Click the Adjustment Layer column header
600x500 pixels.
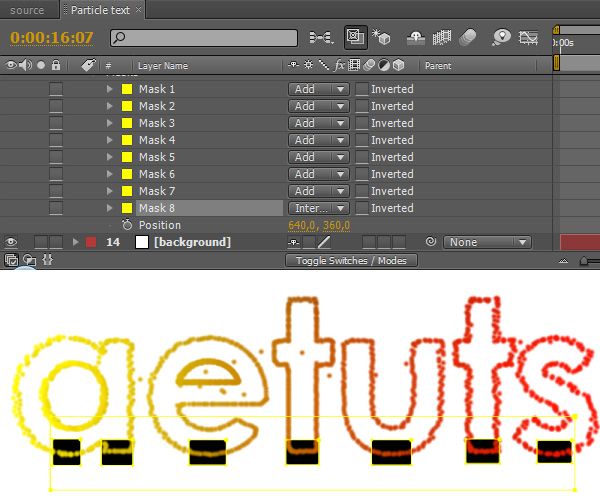pos(384,65)
